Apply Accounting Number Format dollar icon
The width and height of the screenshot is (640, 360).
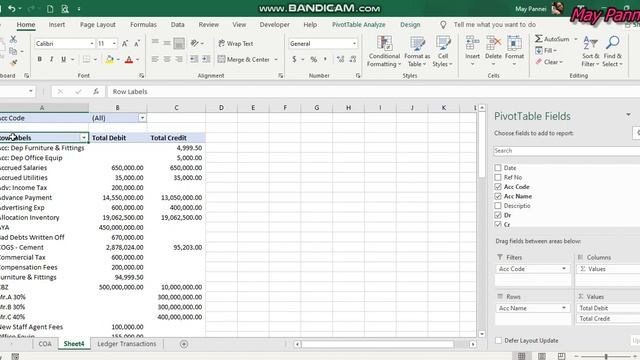294,60
